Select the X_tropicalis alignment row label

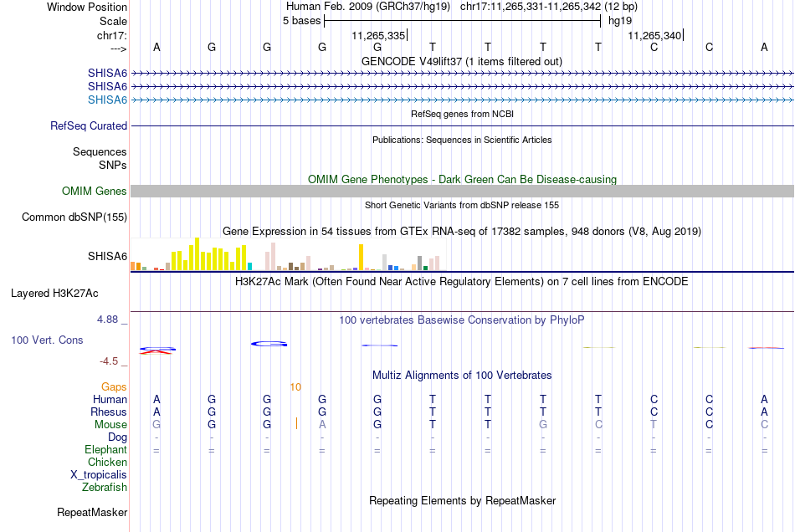[99, 475]
